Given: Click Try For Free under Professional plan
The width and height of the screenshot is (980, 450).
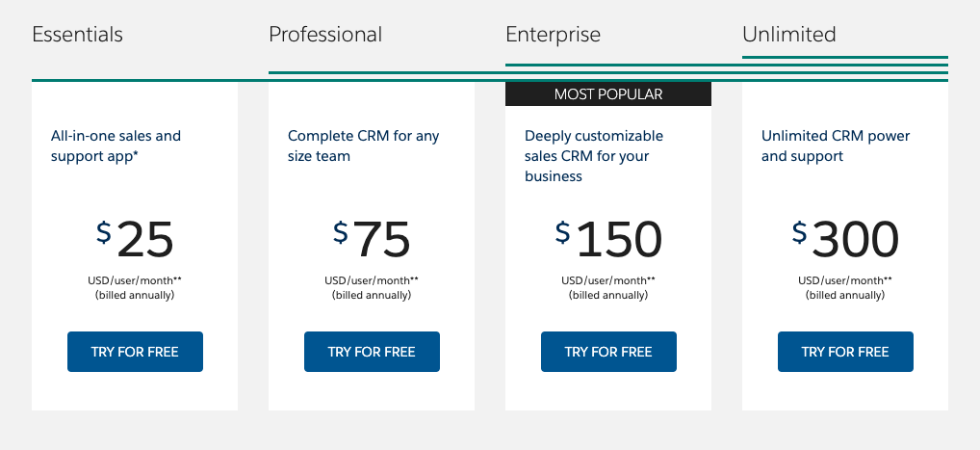Looking at the screenshot, I should [372, 352].
